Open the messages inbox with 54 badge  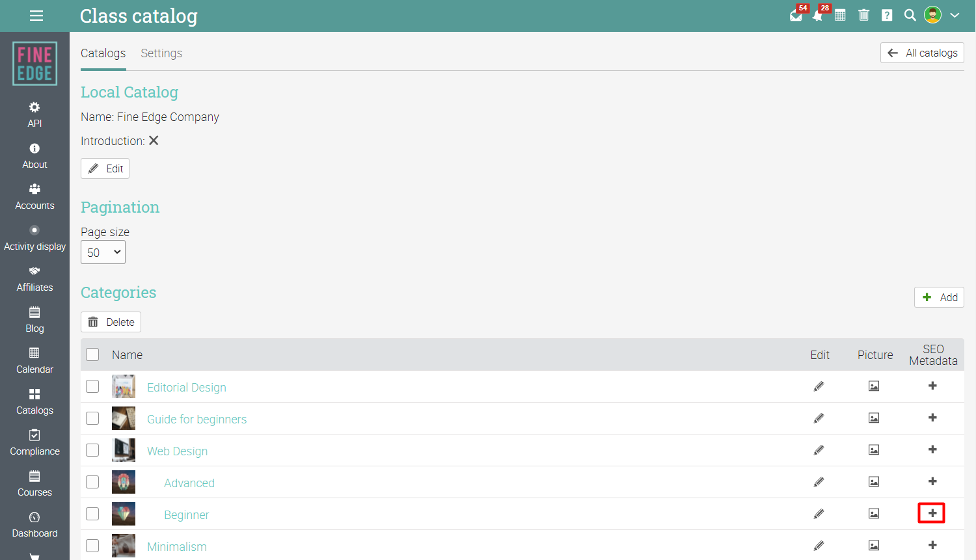click(x=797, y=14)
